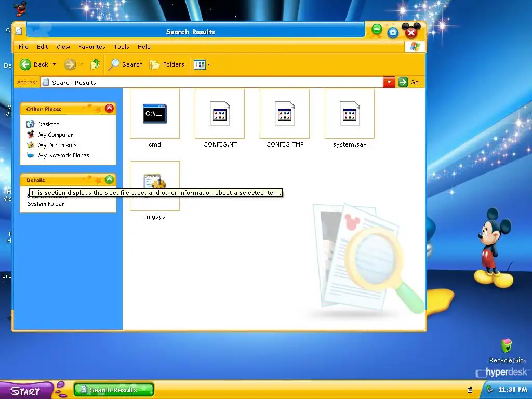Open the My Documents link
532x399 pixels.
[57, 145]
